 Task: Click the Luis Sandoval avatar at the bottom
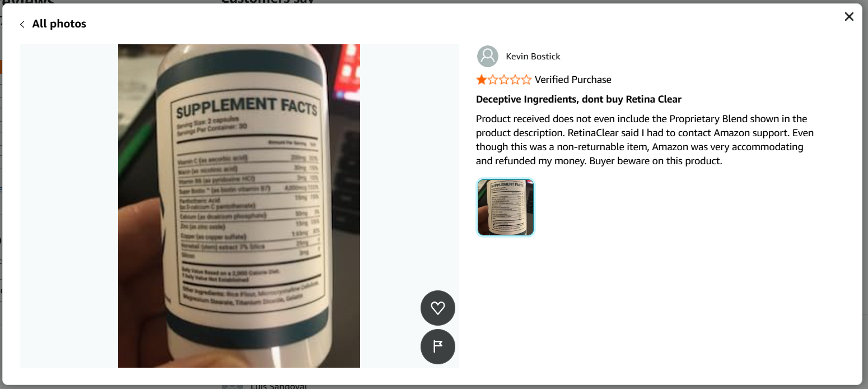click(x=232, y=386)
